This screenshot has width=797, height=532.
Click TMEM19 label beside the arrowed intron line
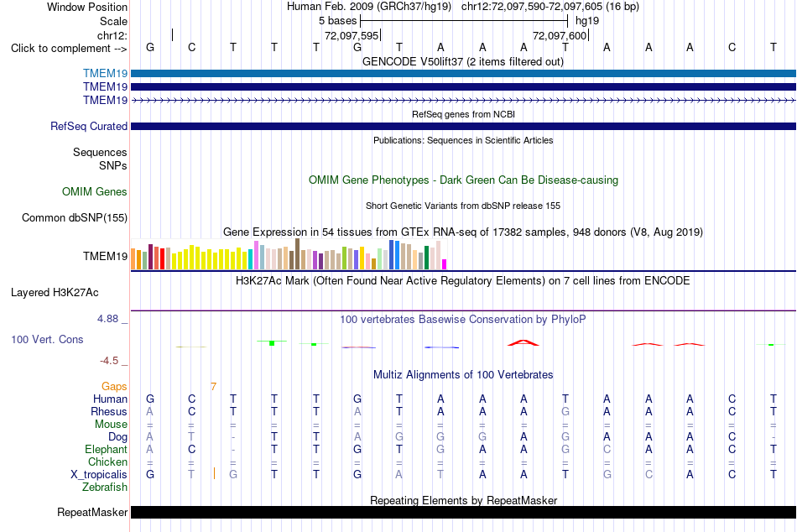pos(105,100)
